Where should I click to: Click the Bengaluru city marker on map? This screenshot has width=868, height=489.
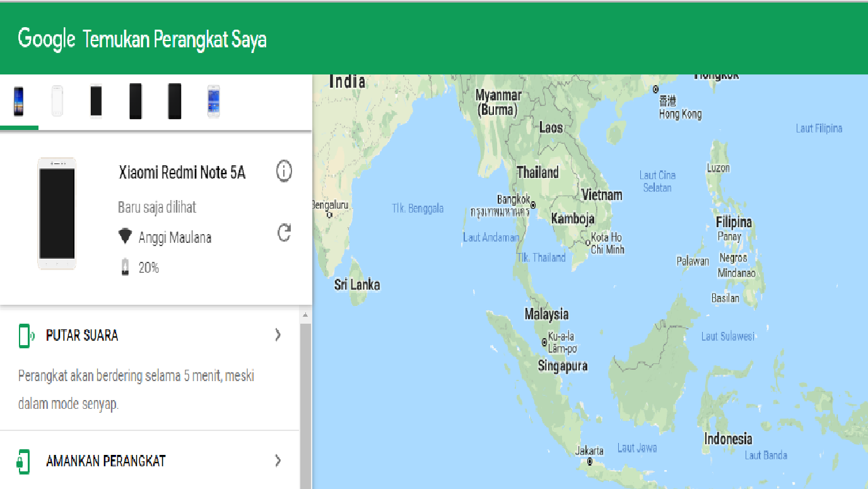(x=329, y=215)
